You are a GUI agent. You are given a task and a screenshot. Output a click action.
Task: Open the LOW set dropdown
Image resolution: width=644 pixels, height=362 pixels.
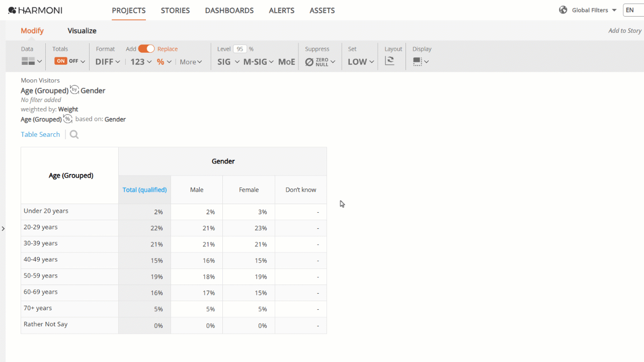361,62
